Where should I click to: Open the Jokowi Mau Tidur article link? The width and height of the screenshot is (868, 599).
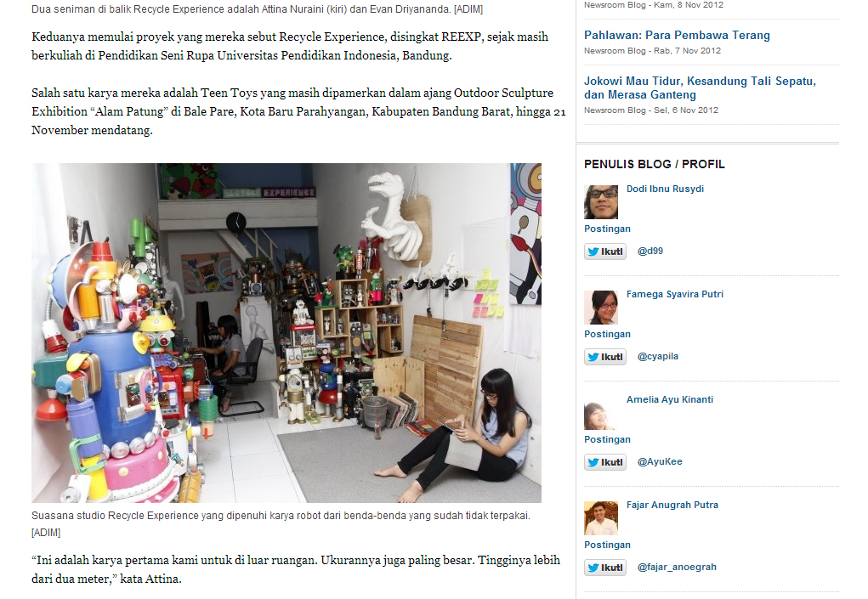[x=700, y=88]
